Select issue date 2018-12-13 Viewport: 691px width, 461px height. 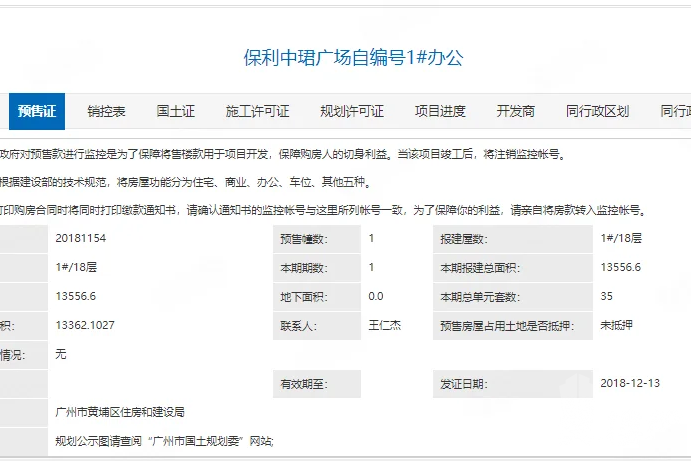pos(630,383)
